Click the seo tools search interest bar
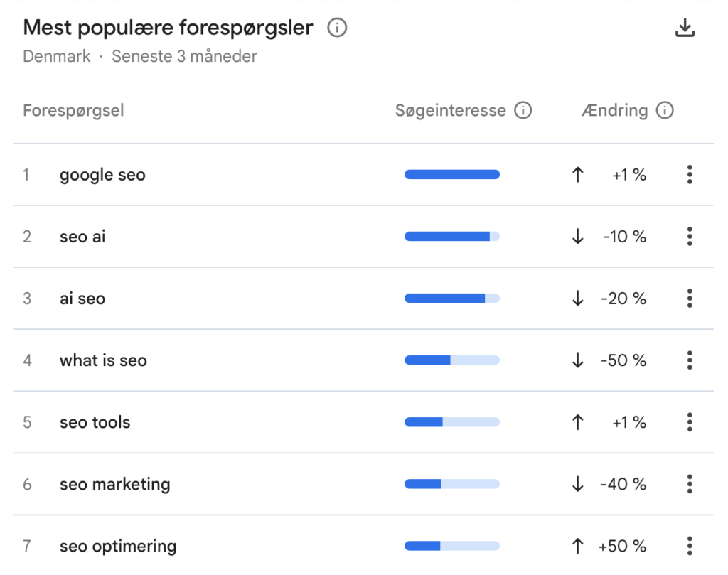Screen dimensions: 728x575 (x=451, y=422)
